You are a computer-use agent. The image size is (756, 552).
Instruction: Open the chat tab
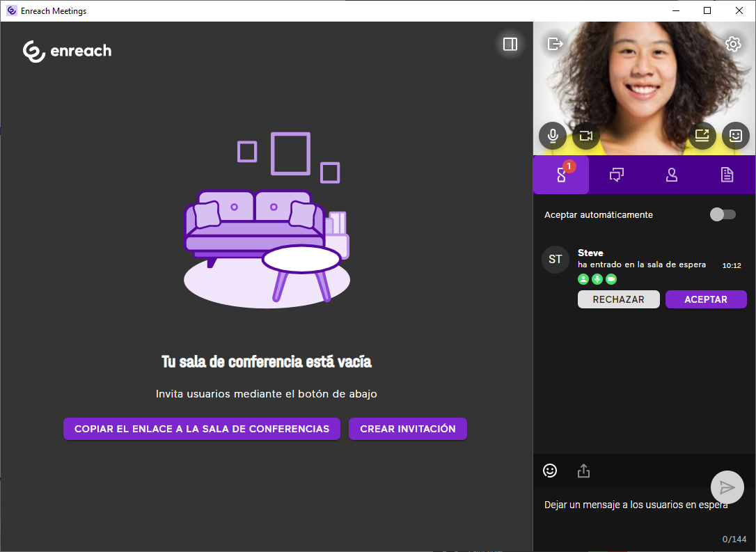click(x=616, y=175)
